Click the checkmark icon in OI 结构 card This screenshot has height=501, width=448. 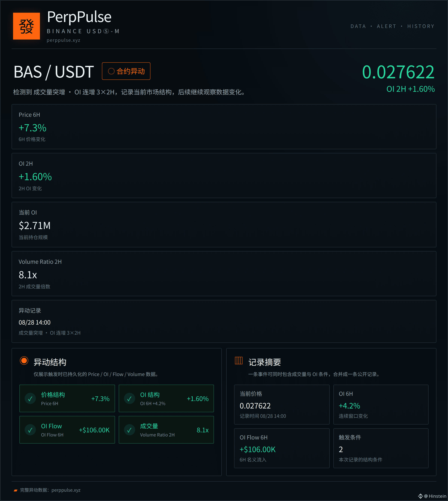[x=130, y=399]
